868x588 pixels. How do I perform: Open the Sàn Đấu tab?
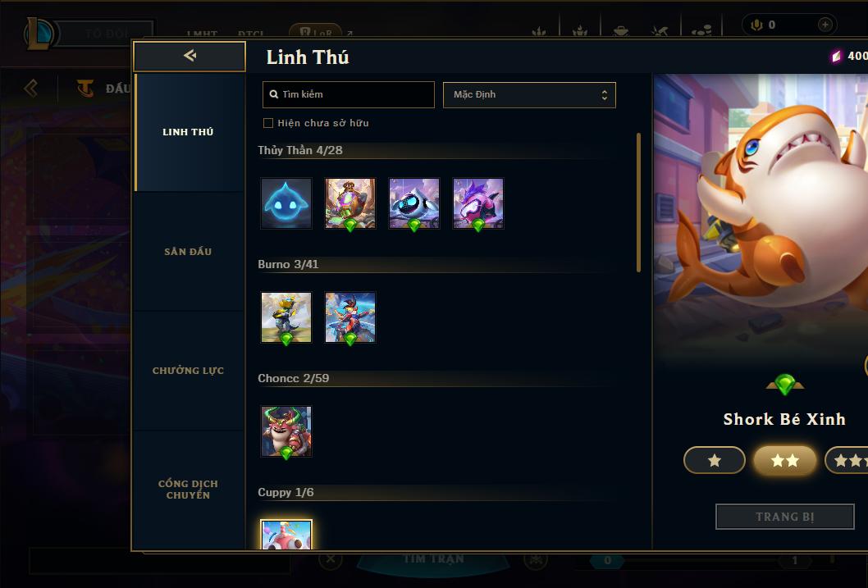click(188, 252)
